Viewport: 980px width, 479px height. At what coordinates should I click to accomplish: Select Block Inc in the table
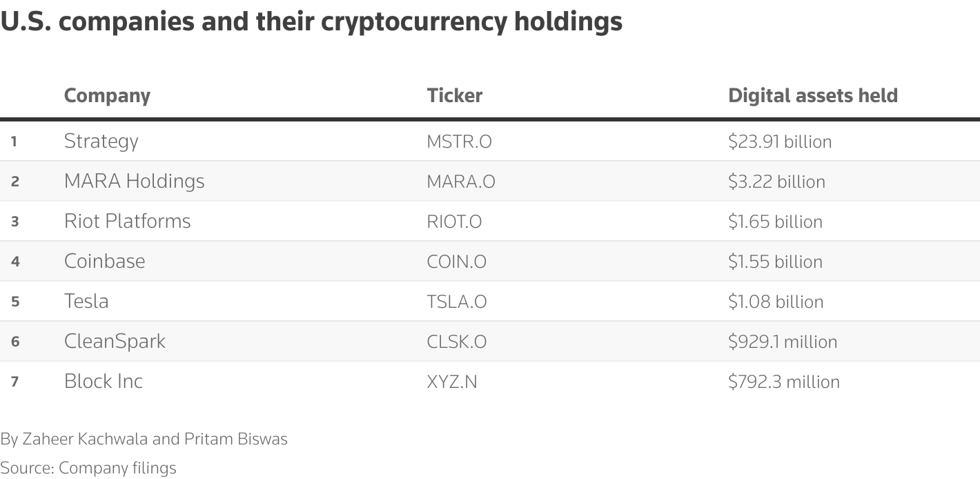(x=103, y=382)
